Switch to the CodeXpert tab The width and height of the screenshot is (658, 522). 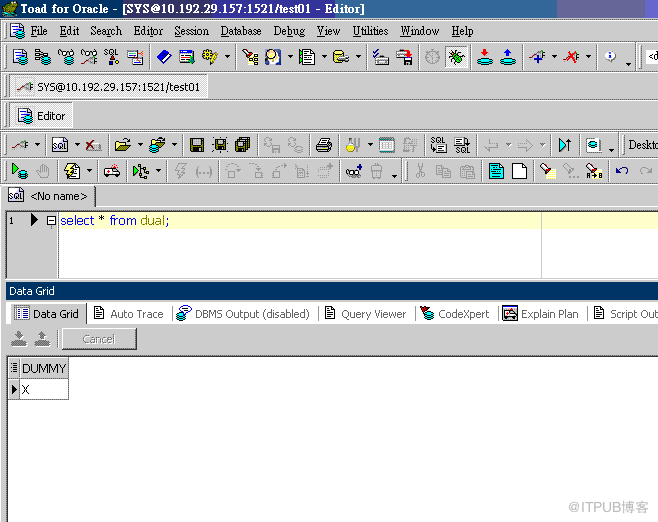point(455,314)
